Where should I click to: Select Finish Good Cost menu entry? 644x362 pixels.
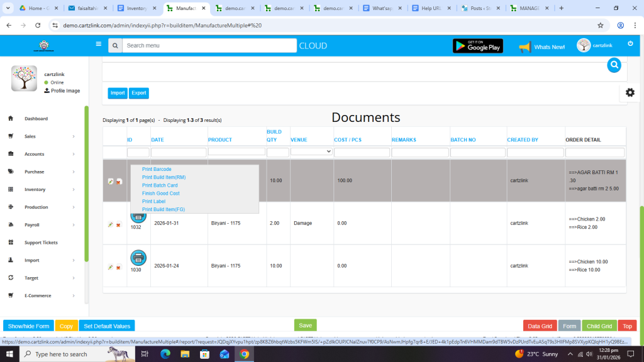pyautogui.click(x=160, y=194)
